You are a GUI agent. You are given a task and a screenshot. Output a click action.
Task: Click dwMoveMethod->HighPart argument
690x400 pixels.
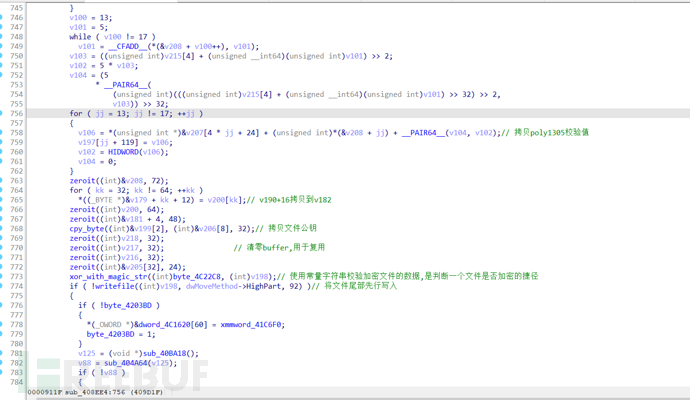point(235,286)
